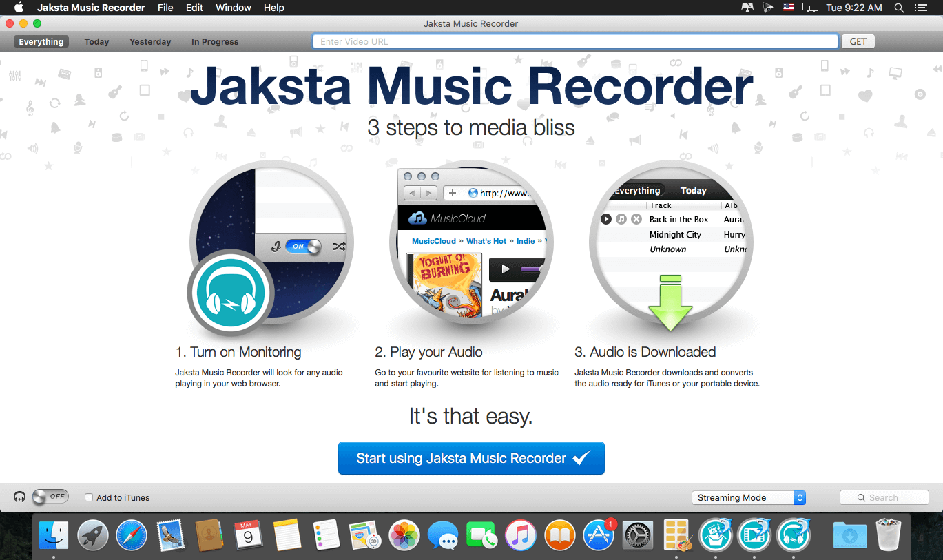Open the teal Jaksta Music Recorder dock icon
This screenshot has width=943, height=560.
click(794, 535)
